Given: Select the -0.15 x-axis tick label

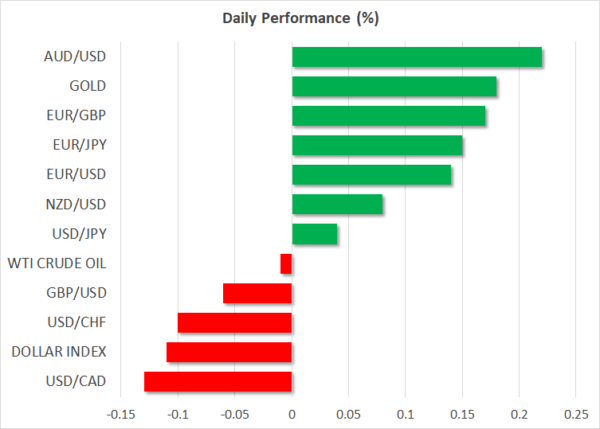Looking at the screenshot, I should pos(120,413).
